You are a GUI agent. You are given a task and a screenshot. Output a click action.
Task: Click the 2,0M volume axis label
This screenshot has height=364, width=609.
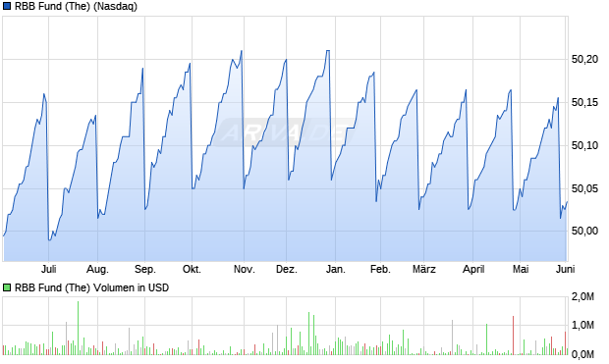click(x=583, y=297)
